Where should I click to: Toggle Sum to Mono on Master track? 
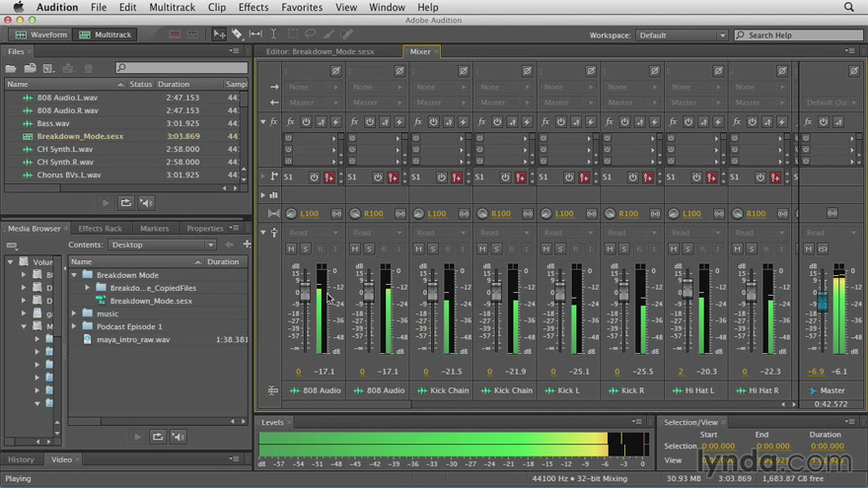click(832, 213)
